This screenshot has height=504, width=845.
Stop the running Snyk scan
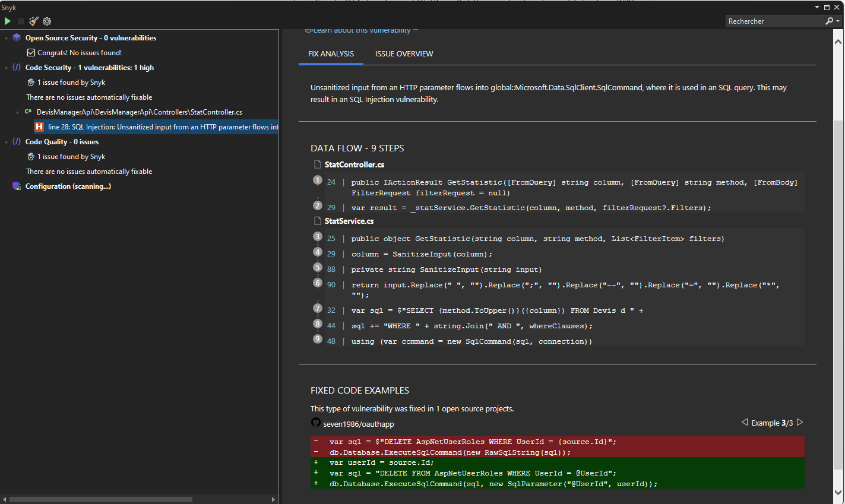click(x=21, y=21)
